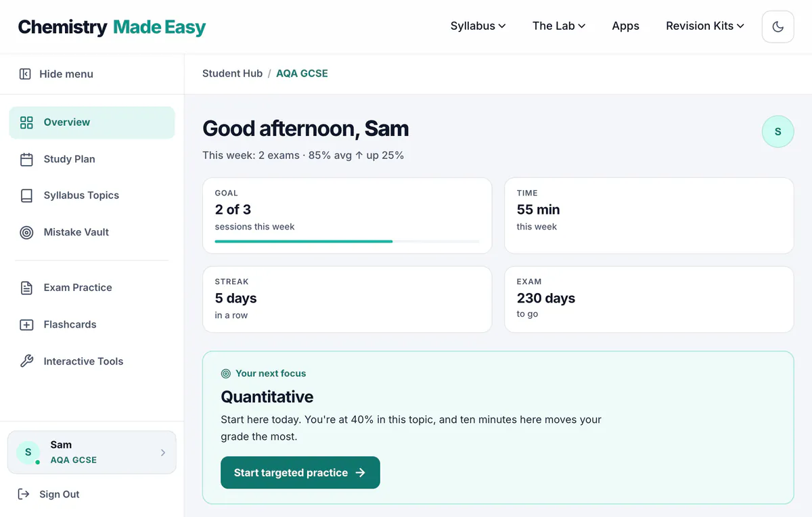This screenshot has height=517, width=812.
Task: Click the S avatar in the sidebar profile card
Action: [x=28, y=452]
